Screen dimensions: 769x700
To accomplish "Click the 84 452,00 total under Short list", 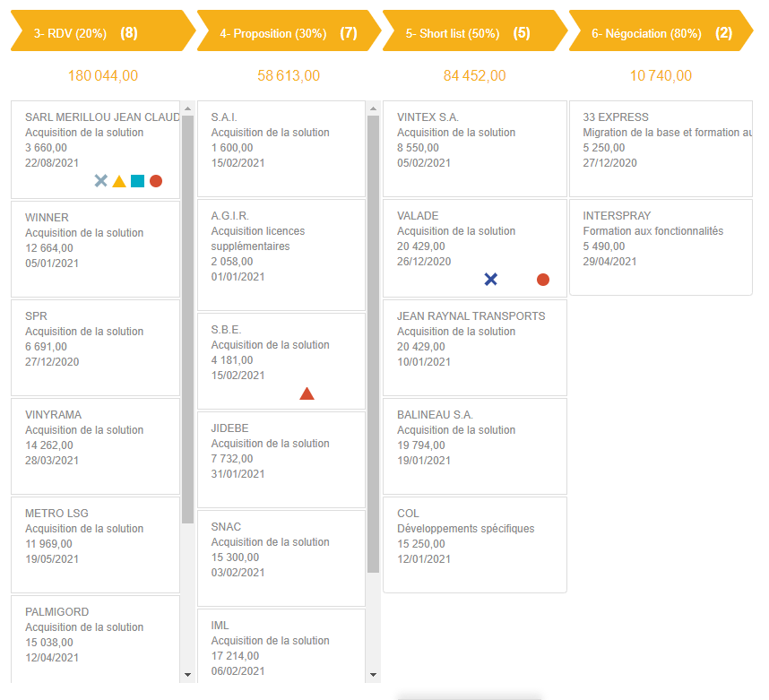I will pos(474,75).
